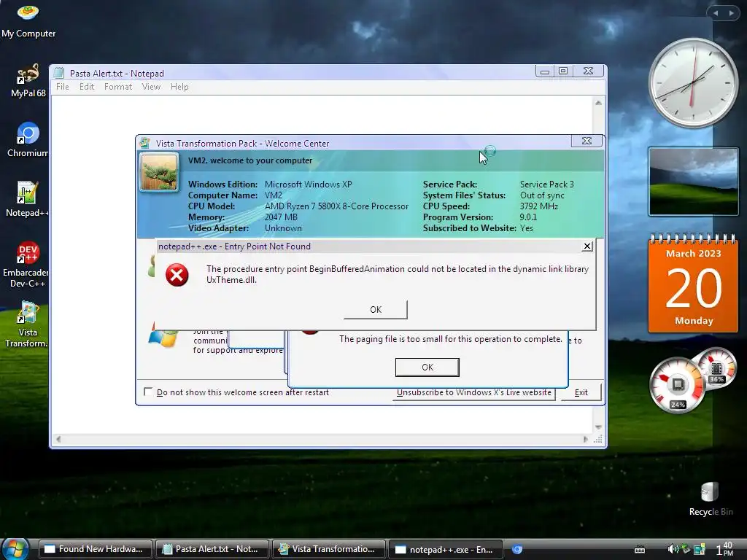Screen dimensions: 747x560
Task: Launch the Chromium desktop shortcut
Action: point(28,140)
